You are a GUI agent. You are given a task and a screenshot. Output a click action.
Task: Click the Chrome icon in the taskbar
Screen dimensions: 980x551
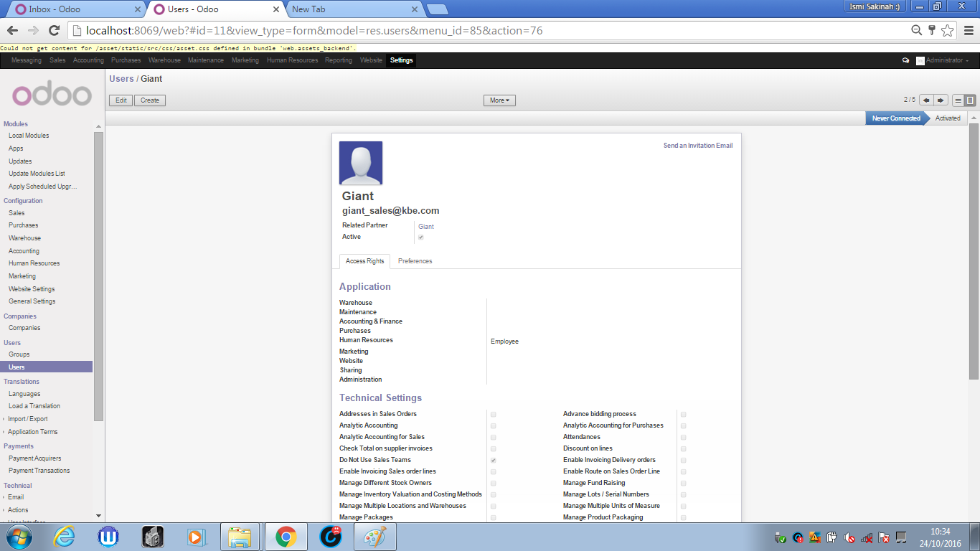pos(286,537)
